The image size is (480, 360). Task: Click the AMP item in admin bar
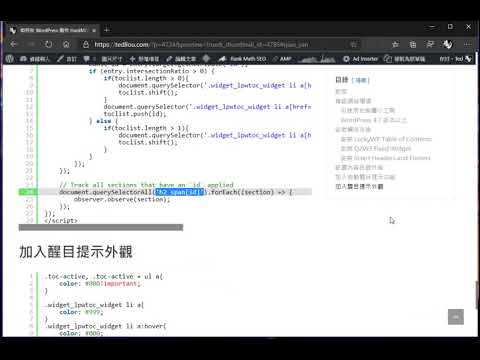click(282, 59)
